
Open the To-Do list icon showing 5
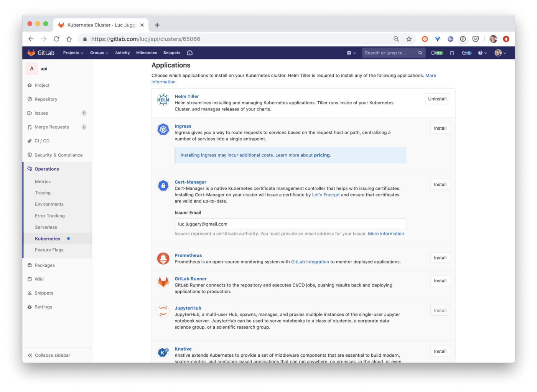coord(466,53)
